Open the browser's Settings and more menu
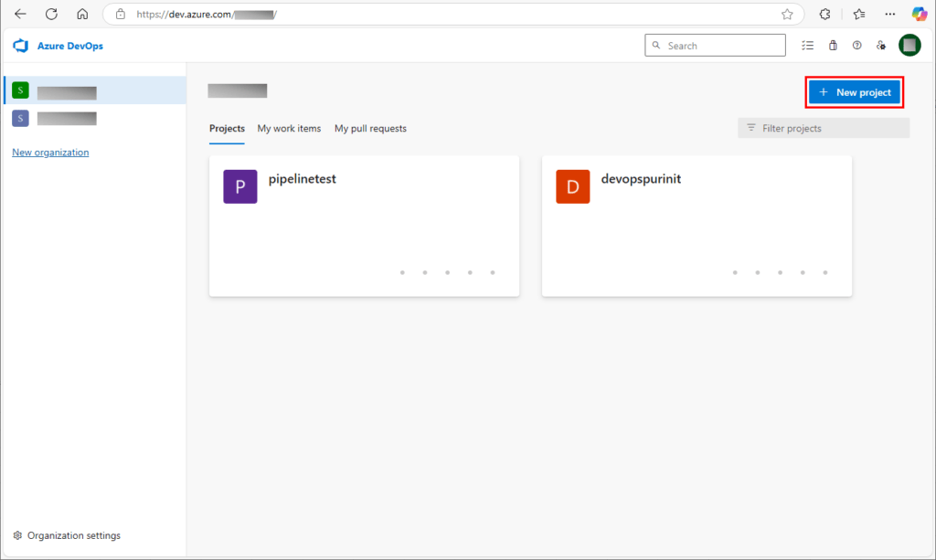 click(x=889, y=14)
